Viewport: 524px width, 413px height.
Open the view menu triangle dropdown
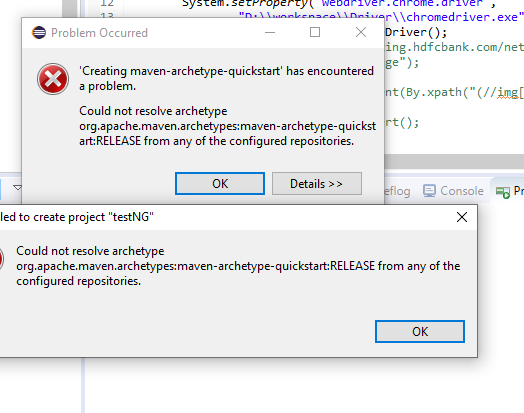coord(17,187)
